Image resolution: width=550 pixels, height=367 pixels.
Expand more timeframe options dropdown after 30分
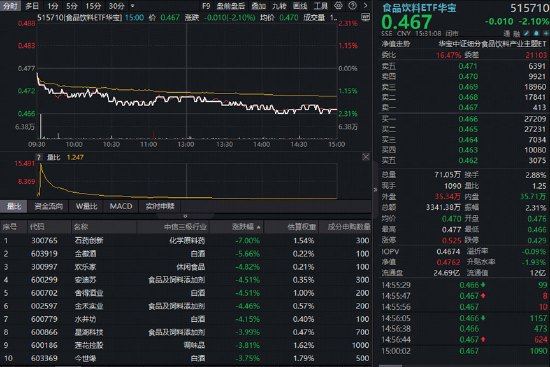coord(132,6)
